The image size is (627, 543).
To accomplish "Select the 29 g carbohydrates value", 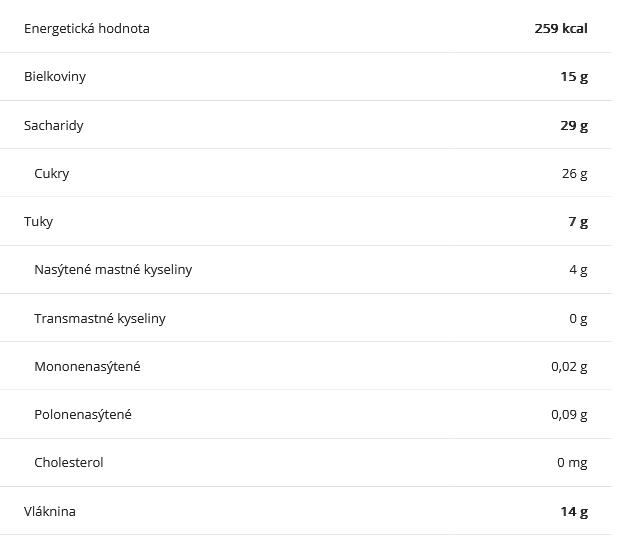I will point(574,125).
